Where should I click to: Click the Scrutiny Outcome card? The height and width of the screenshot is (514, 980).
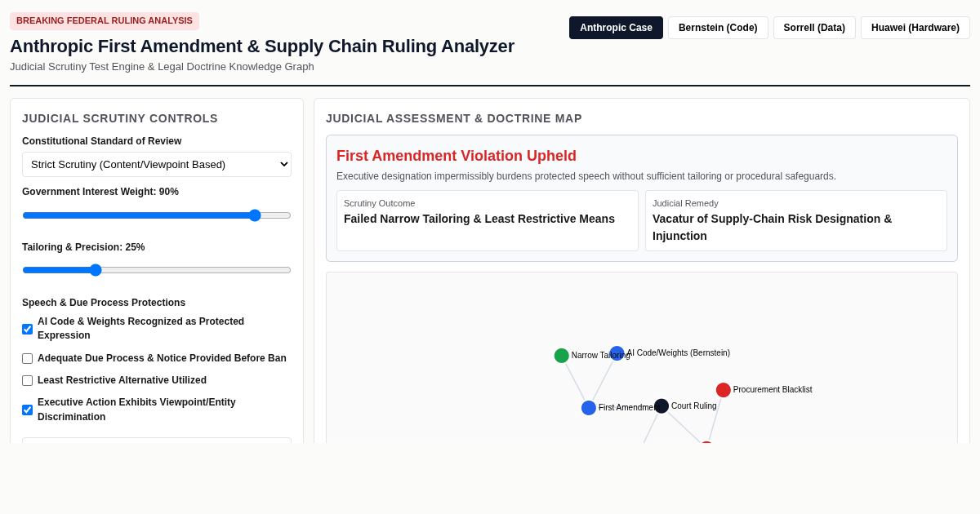pos(488,220)
